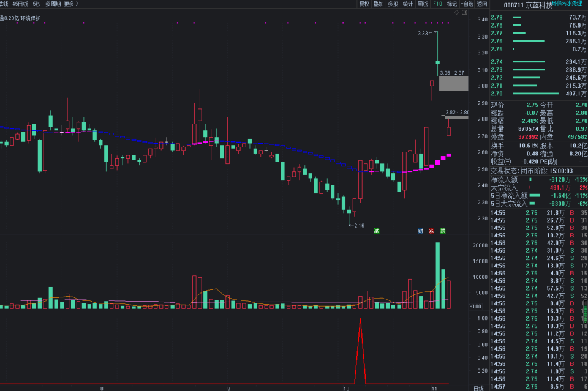
Task: Click the 57.5万 trade tick amount
Action: pos(556,288)
